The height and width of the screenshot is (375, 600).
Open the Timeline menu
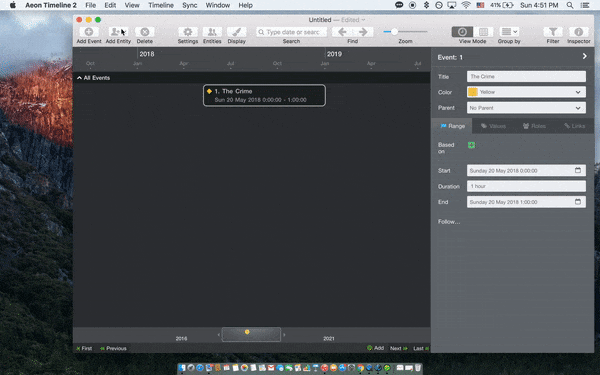161,5
